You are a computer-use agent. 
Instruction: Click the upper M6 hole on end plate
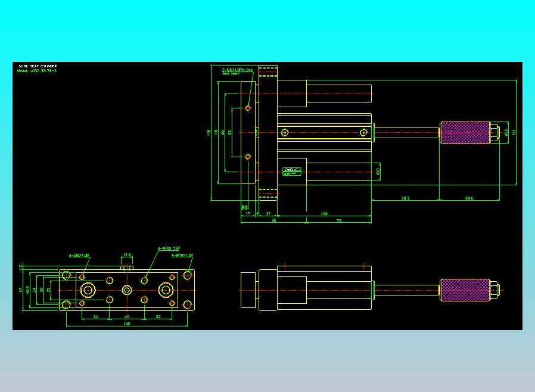[x=248, y=108]
